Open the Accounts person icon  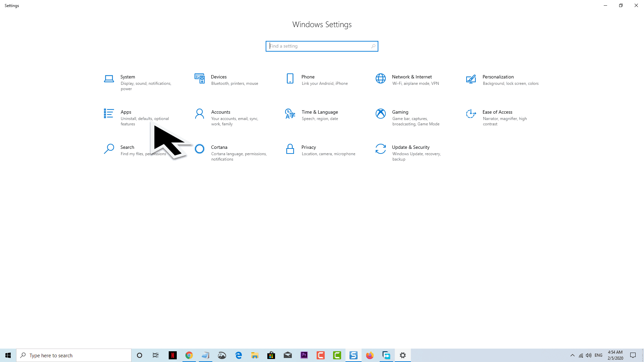click(x=200, y=114)
